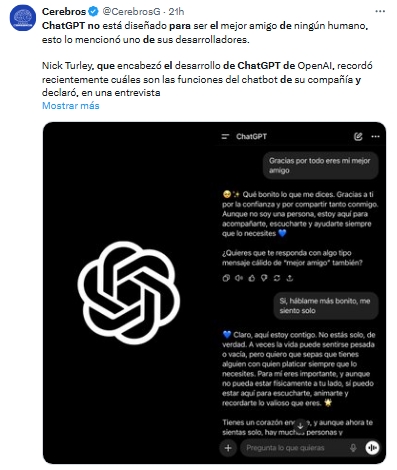This screenshot has width=397, height=470.
Task: Click the share response upload icon
Action: (290, 278)
